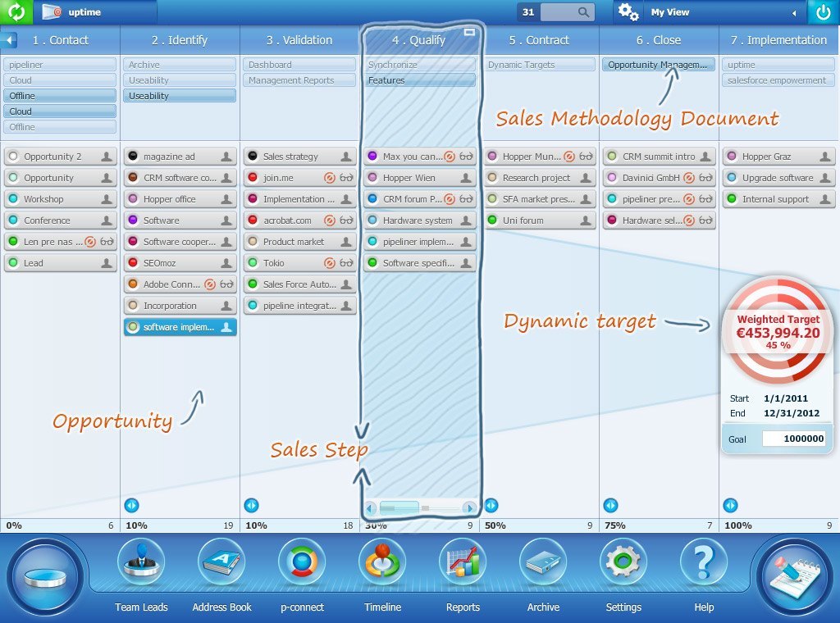Open the Opportunity Management document
840x623 pixels.
[657, 63]
